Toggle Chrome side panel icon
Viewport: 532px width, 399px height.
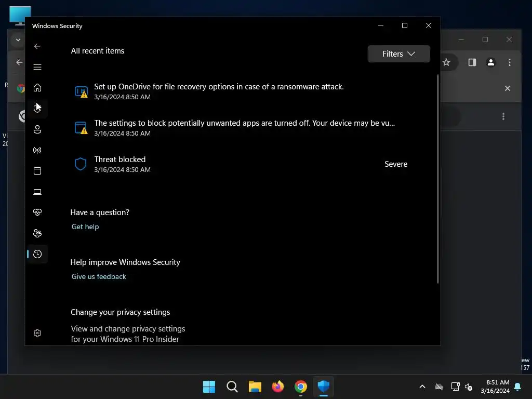pos(472,62)
